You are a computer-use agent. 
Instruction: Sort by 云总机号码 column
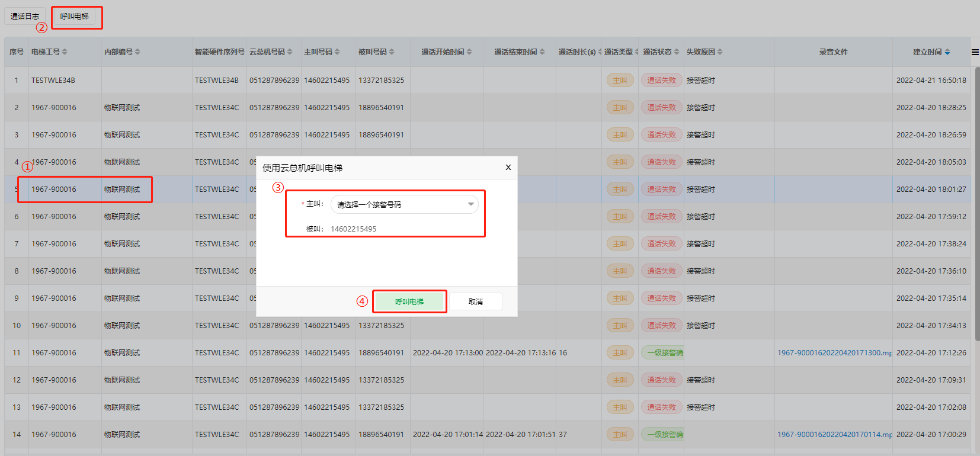pos(290,52)
